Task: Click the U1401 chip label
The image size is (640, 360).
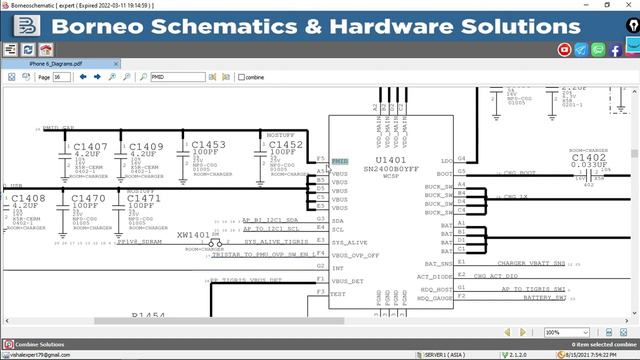Action: pyautogui.click(x=391, y=160)
